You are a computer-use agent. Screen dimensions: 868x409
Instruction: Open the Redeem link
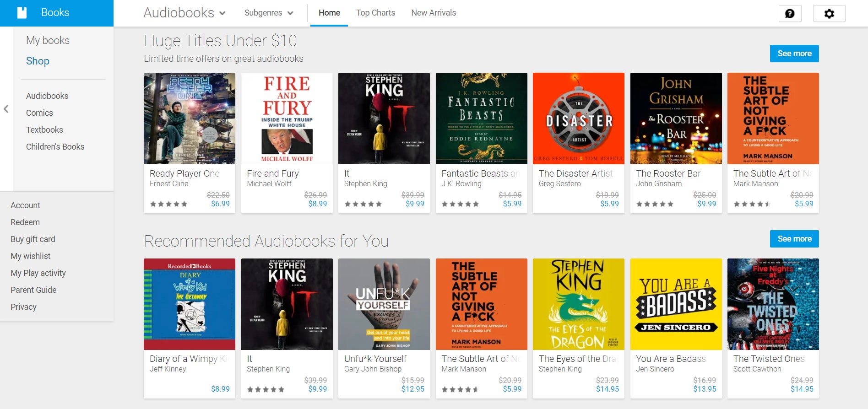[25, 222]
